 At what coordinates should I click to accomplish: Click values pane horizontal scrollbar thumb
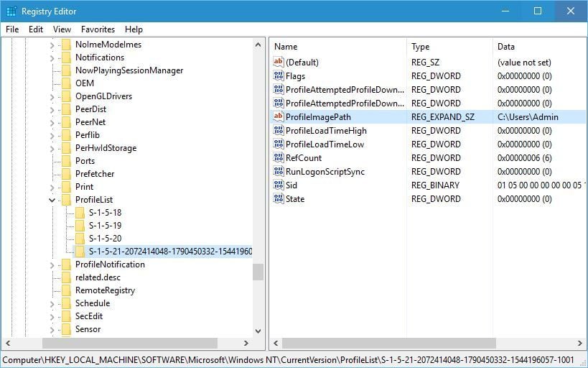[389, 344]
